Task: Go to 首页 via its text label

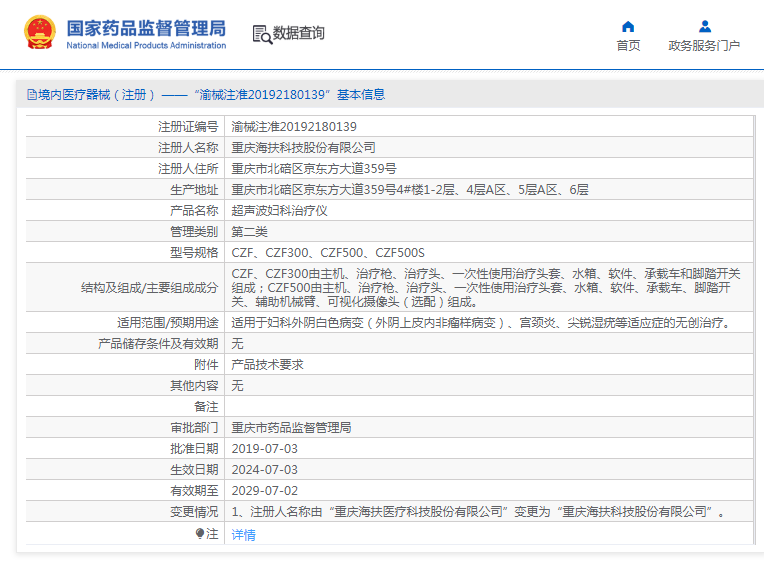Action: click(x=628, y=46)
